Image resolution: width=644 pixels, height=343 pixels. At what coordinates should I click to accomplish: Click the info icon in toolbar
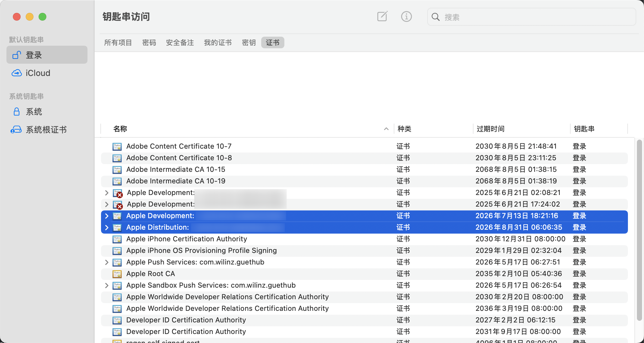click(406, 16)
